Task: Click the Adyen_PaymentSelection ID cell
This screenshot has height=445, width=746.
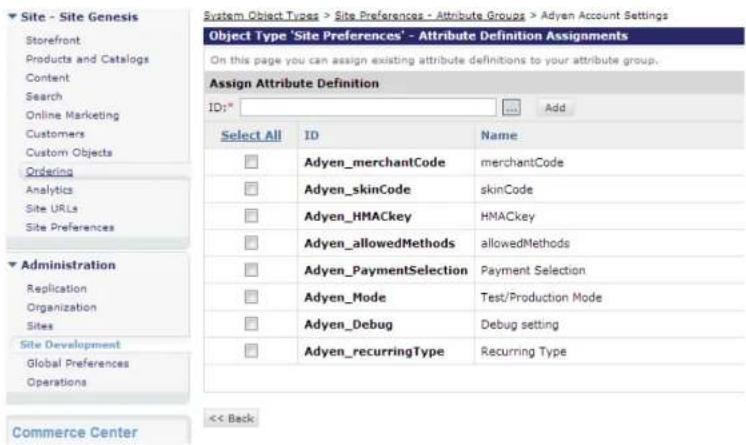Action: (x=386, y=270)
